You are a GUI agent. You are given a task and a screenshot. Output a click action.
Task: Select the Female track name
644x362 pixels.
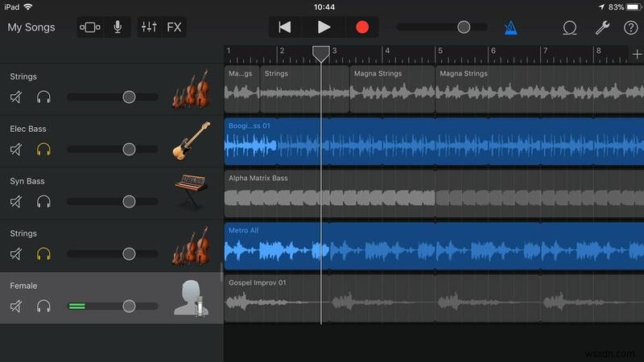[23, 286]
